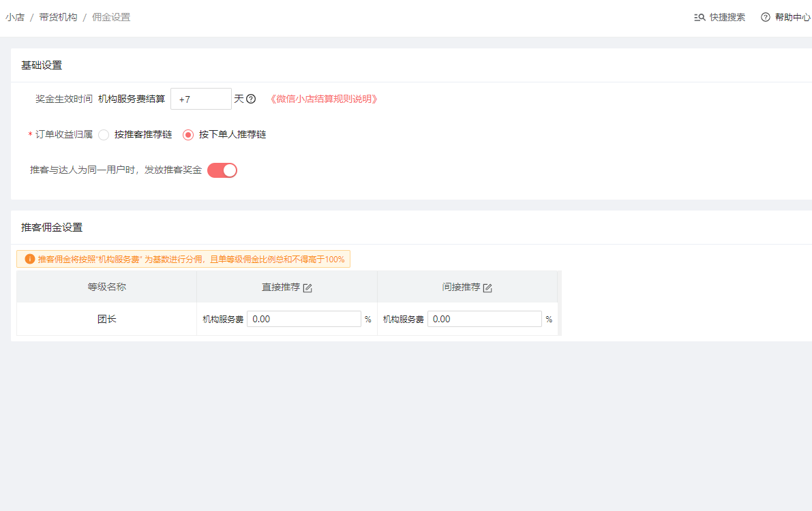Focus the 机构服务费结算 days input field
The image size is (812, 511).
(x=201, y=99)
